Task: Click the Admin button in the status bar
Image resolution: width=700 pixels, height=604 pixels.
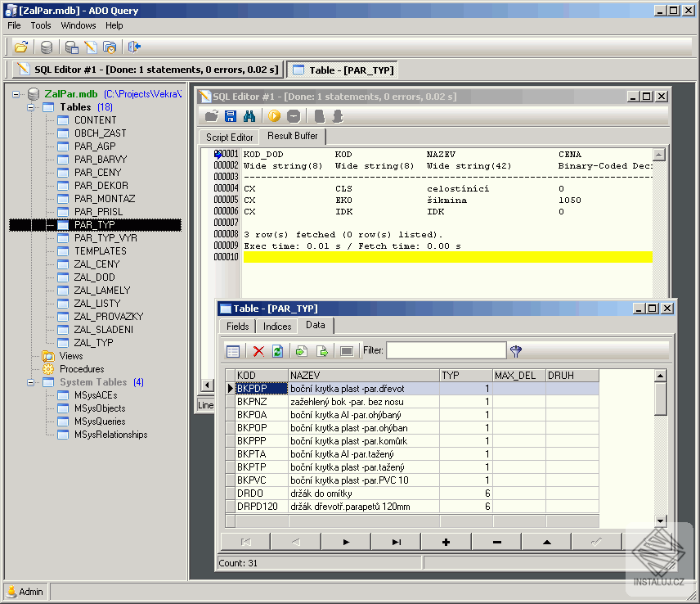Action: tap(25, 592)
